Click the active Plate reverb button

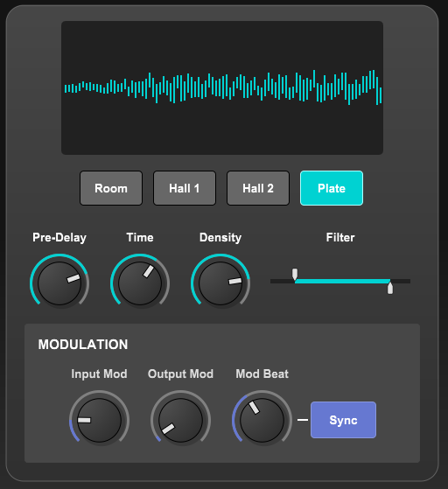point(332,188)
